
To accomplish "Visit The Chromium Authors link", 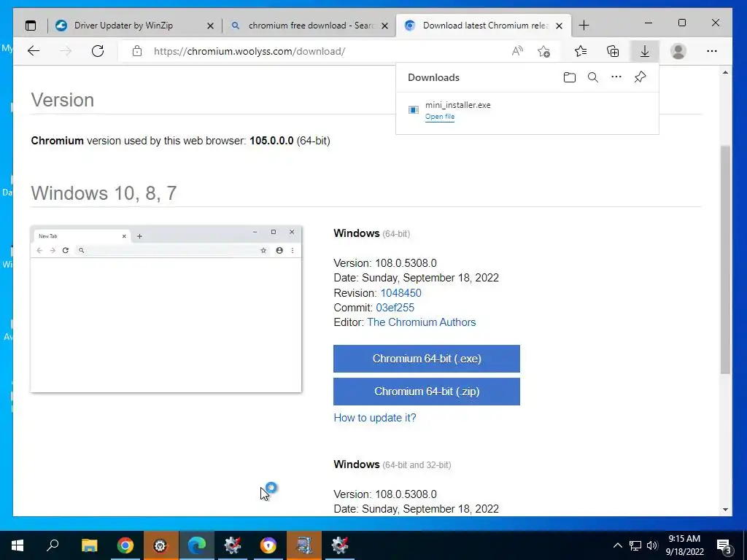I will (x=421, y=322).
